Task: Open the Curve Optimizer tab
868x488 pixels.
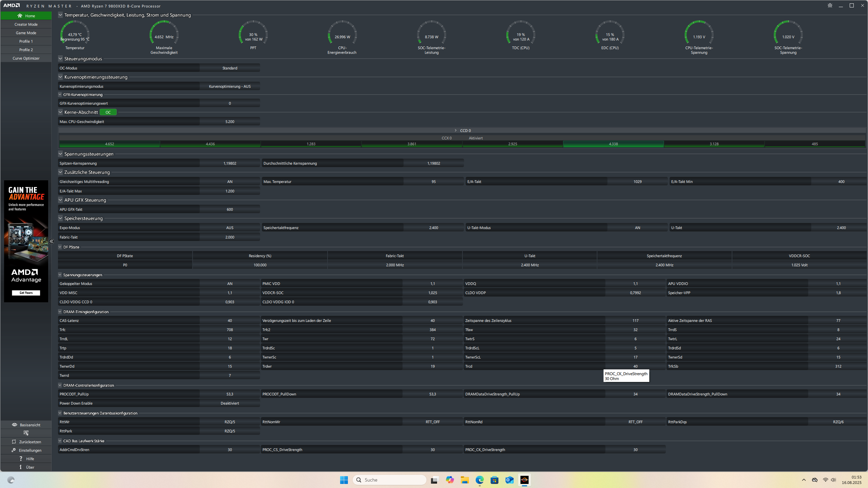Action: click(x=26, y=58)
